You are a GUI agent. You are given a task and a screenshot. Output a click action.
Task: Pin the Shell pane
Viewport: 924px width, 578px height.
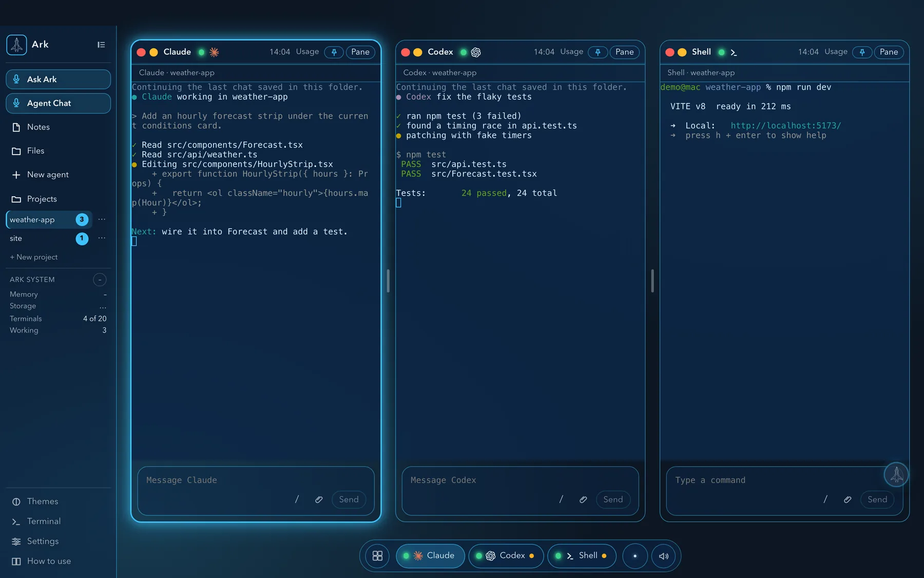click(862, 52)
